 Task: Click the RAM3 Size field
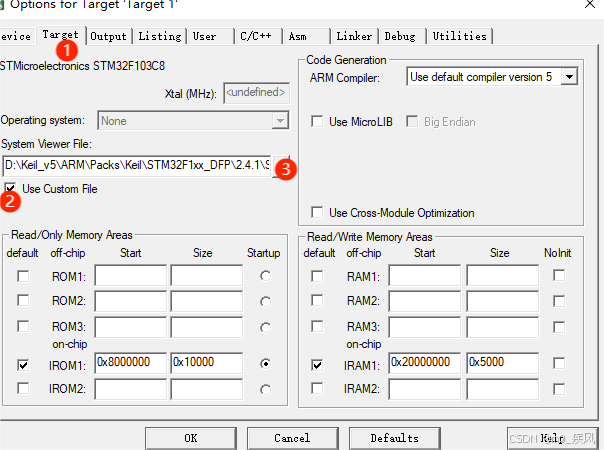503,327
